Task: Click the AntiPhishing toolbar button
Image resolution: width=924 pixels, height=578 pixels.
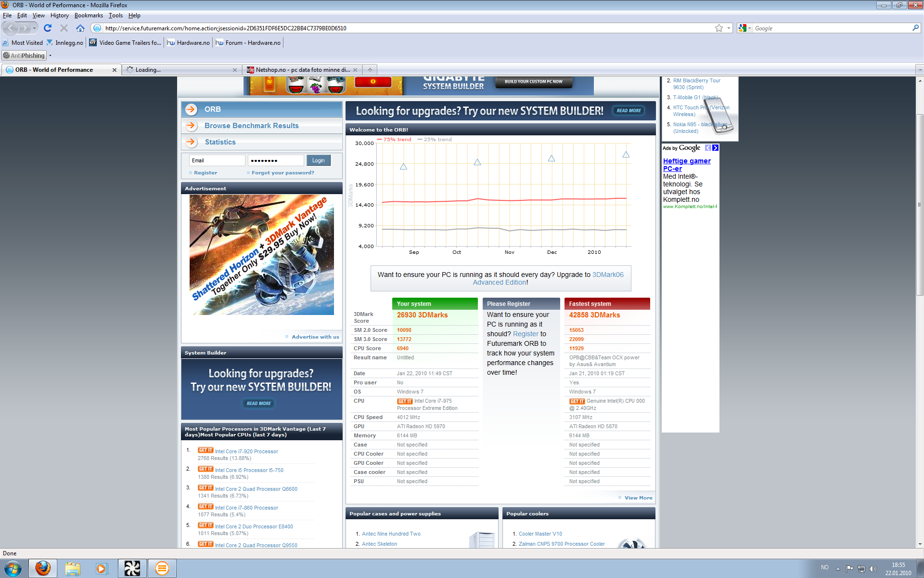Action: (24, 55)
